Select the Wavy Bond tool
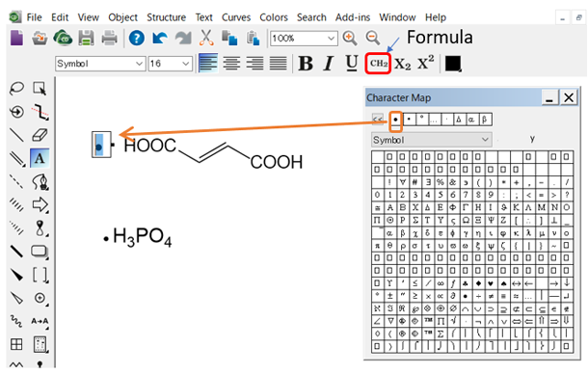The image size is (588, 374). coord(16,321)
